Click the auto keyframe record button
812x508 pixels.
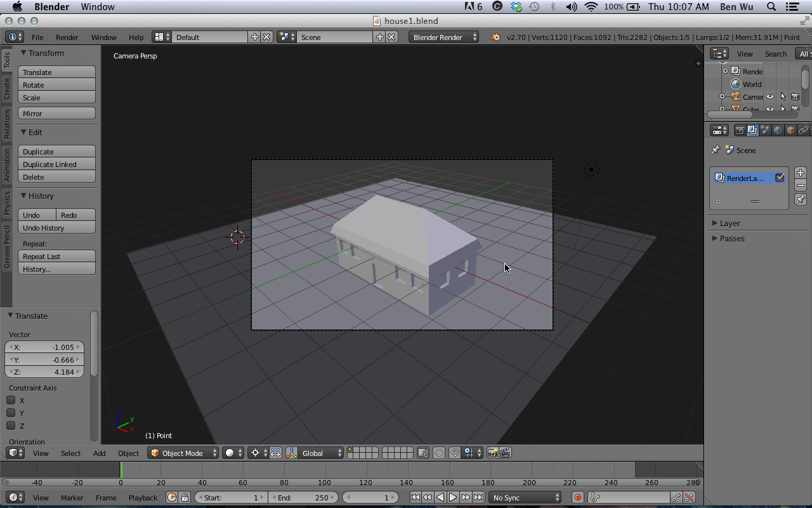tap(577, 497)
